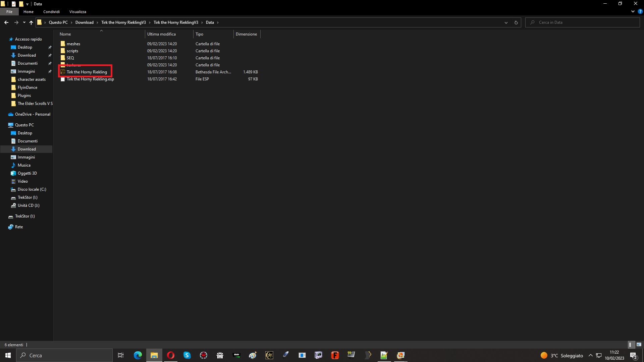Select the Tirk the Horny Riekling.esp file
The width and height of the screenshot is (644, 362).
[x=90, y=79]
